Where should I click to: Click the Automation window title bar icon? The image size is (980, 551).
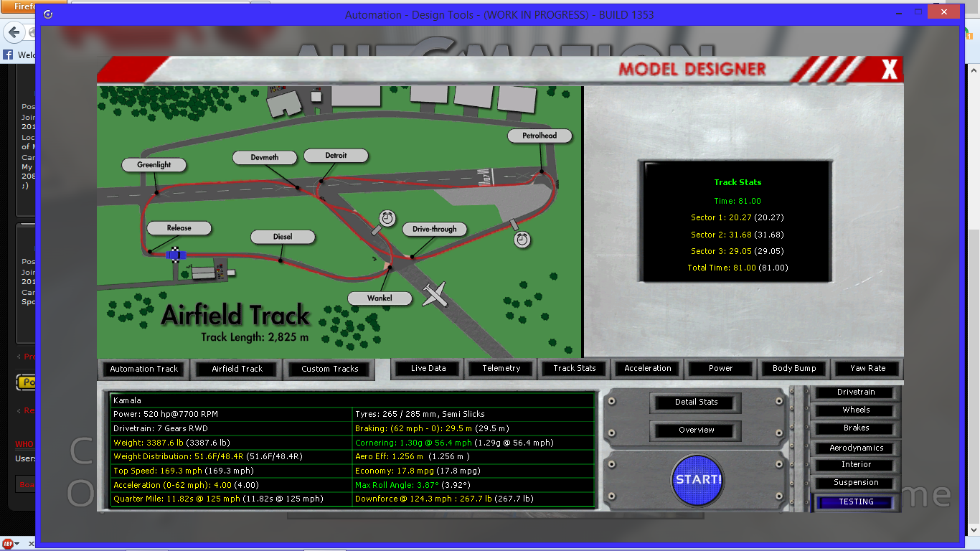tap(48, 14)
